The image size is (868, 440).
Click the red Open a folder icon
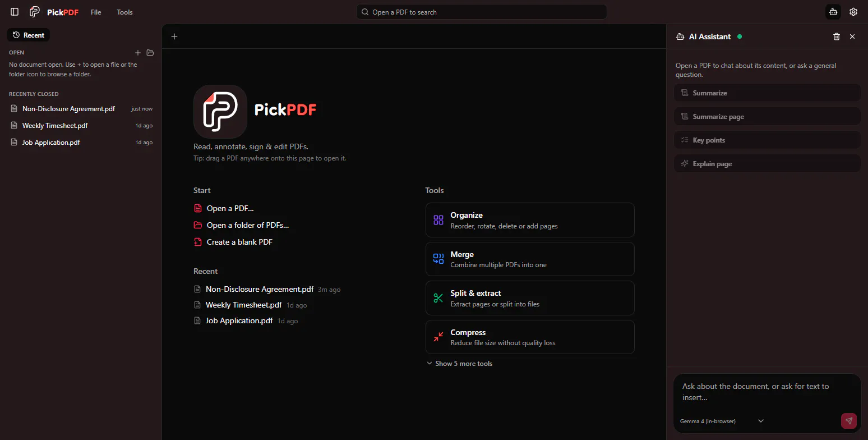coord(197,225)
